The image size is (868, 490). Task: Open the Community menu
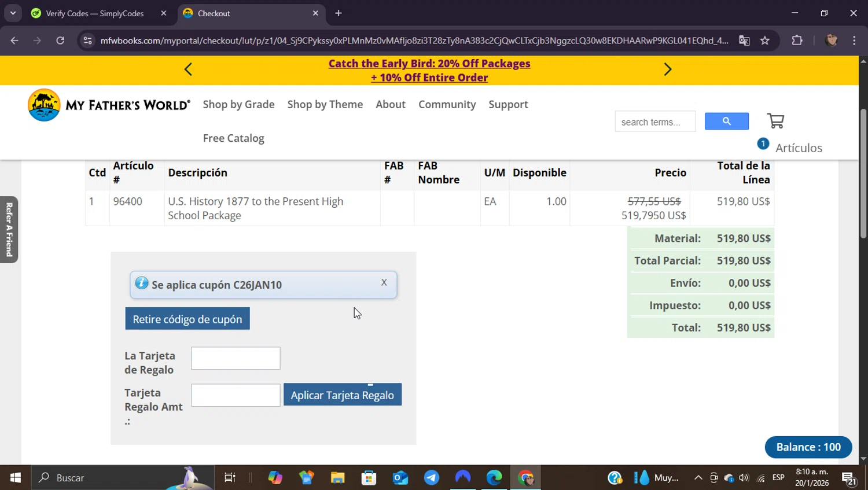(x=447, y=105)
